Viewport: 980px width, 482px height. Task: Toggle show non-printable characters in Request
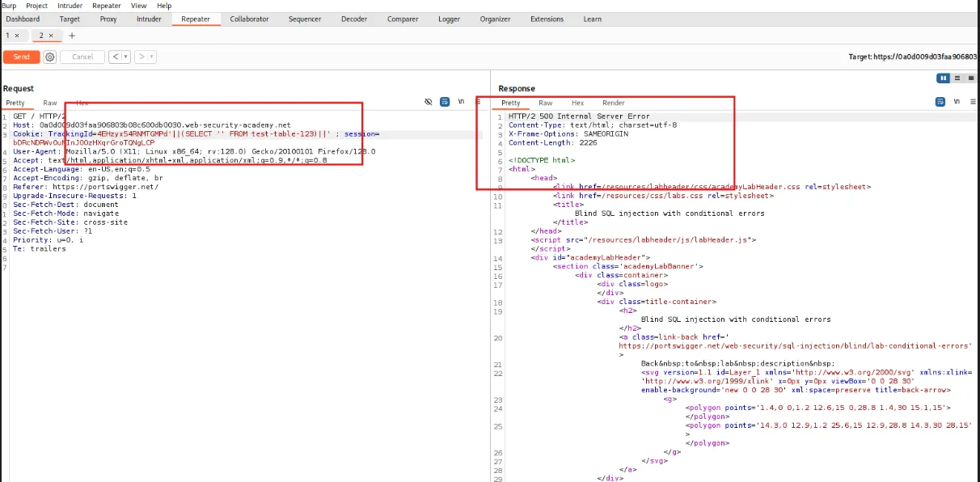(x=429, y=102)
